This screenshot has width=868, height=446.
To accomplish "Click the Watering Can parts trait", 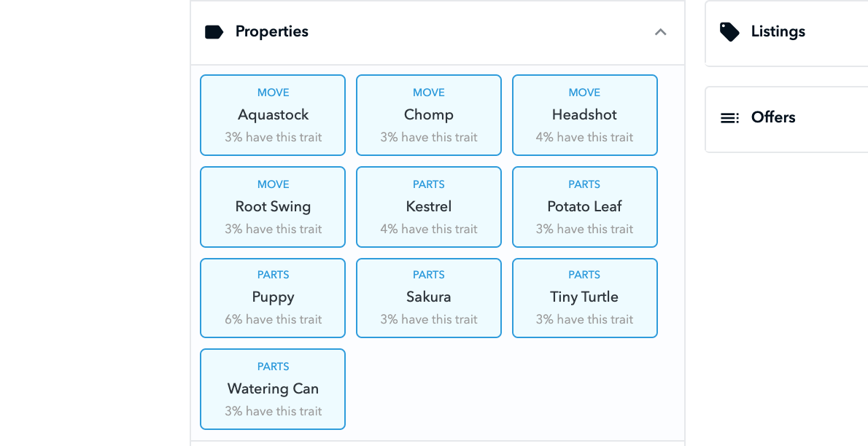I will pyautogui.click(x=273, y=389).
